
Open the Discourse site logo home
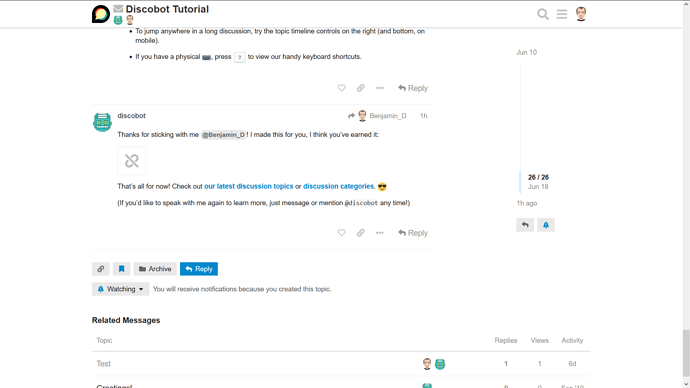pos(101,14)
